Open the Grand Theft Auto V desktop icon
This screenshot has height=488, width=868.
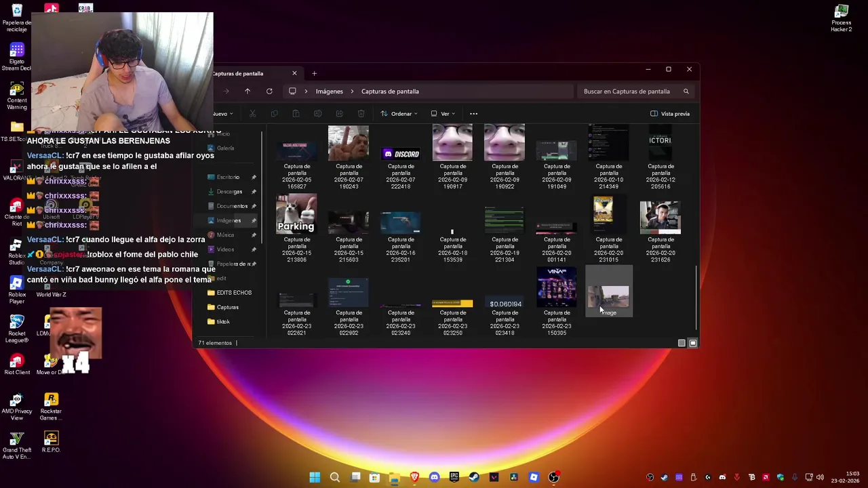pos(17,445)
